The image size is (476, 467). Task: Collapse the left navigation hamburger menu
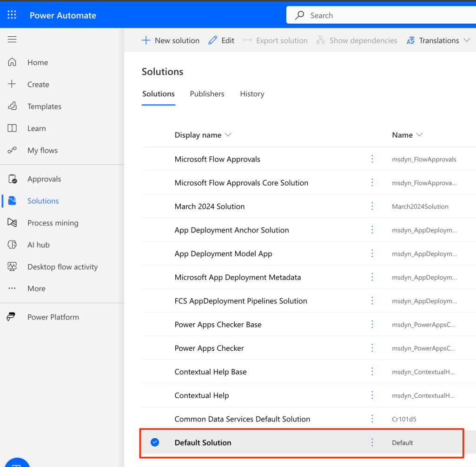pyautogui.click(x=12, y=40)
